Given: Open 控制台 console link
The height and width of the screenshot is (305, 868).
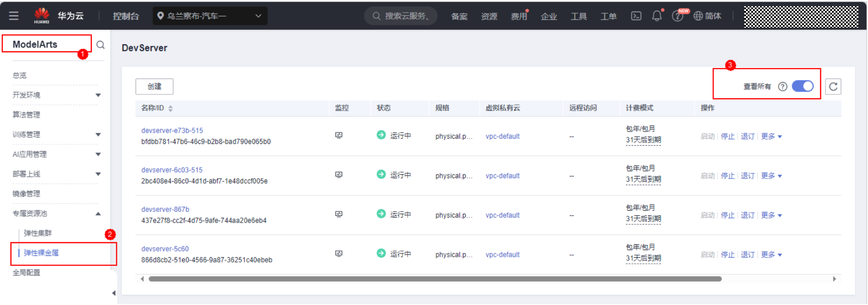Looking at the screenshot, I should click(126, 16).
